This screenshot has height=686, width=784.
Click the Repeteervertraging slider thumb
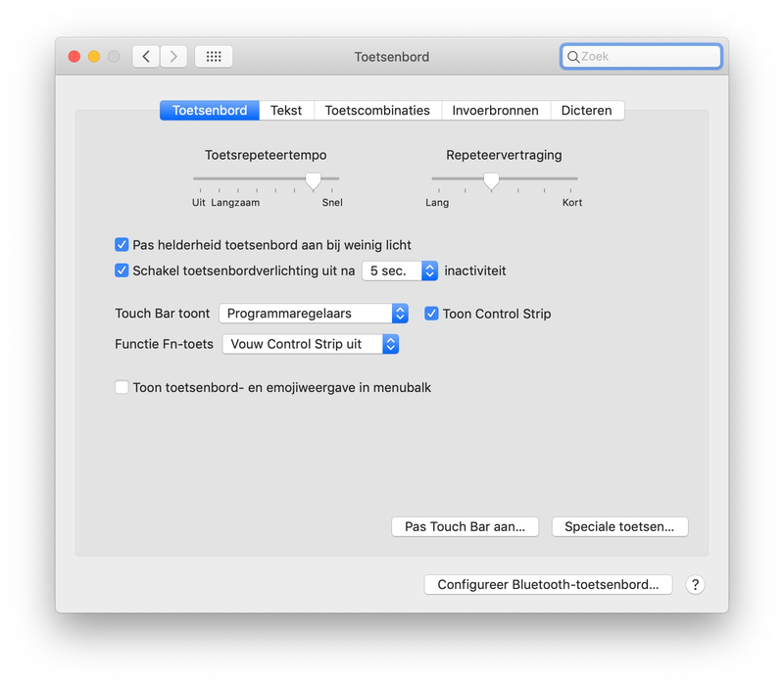click(x=492, y=181)
